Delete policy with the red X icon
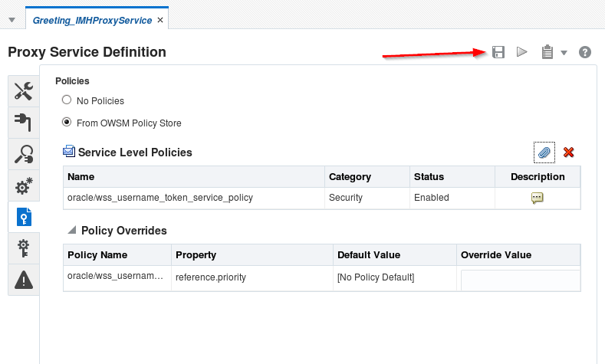 coord(569,152)
